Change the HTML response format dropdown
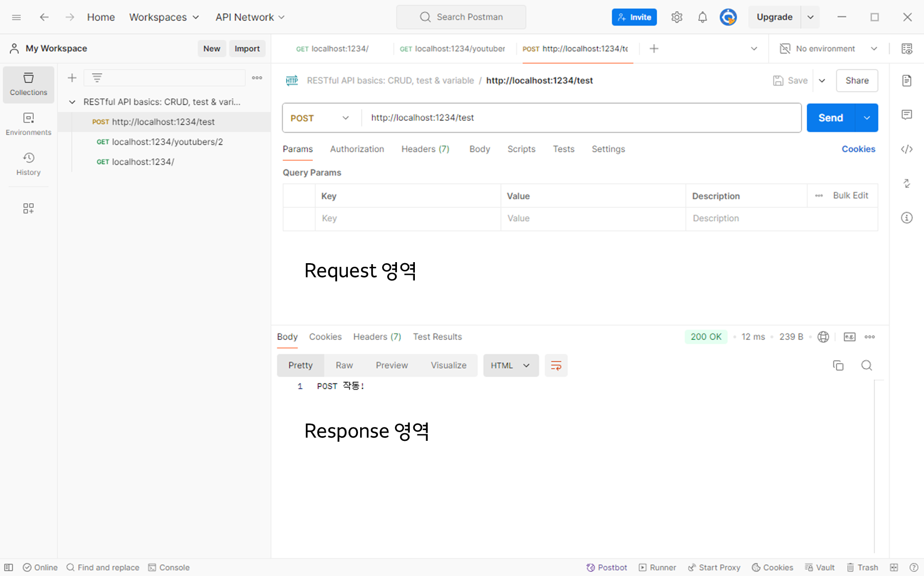The height and width of the screenshot is (576, 924). coord(511,366)
